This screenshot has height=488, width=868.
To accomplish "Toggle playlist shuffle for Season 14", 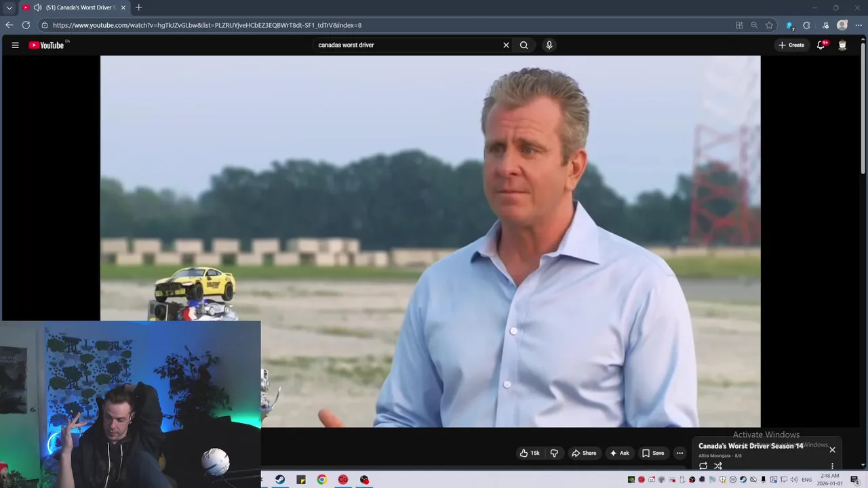I will click(718, 466).
